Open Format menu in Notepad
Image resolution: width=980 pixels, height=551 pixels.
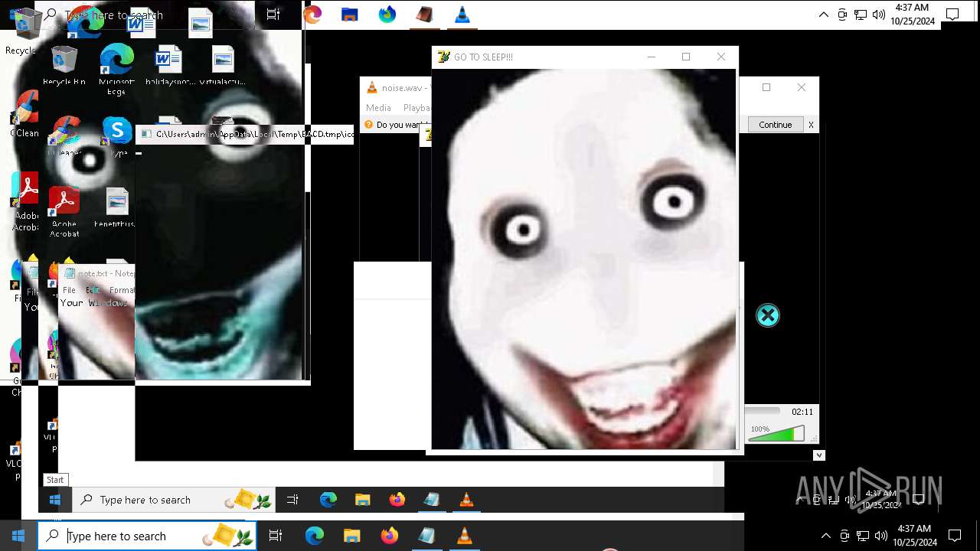122,290
